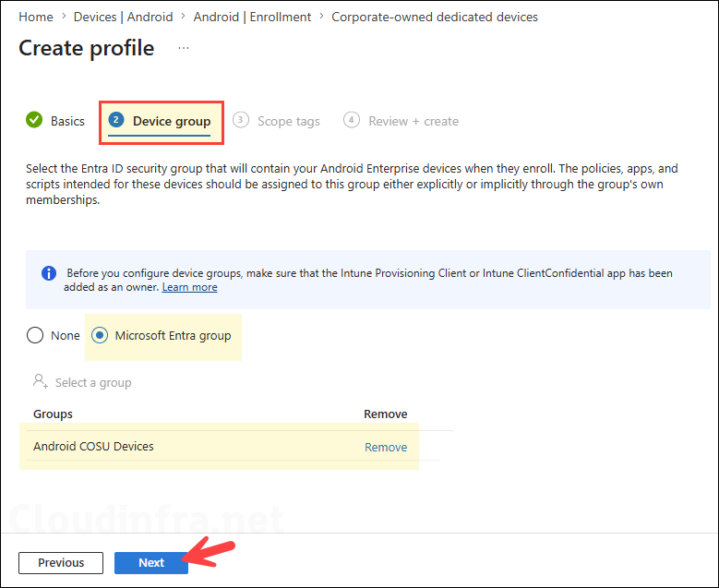Select the Microsoft Entra group radio button

coord(100,335)
